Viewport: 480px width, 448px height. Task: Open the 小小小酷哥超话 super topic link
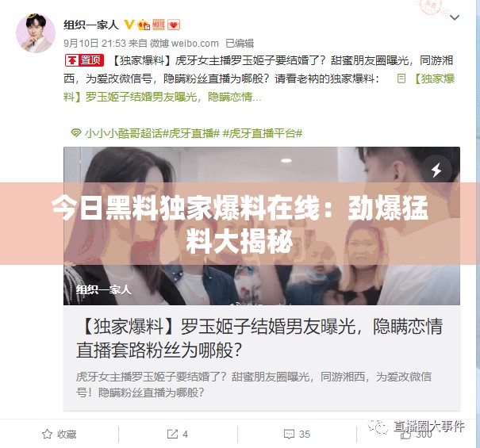click(x=116, y=133)
